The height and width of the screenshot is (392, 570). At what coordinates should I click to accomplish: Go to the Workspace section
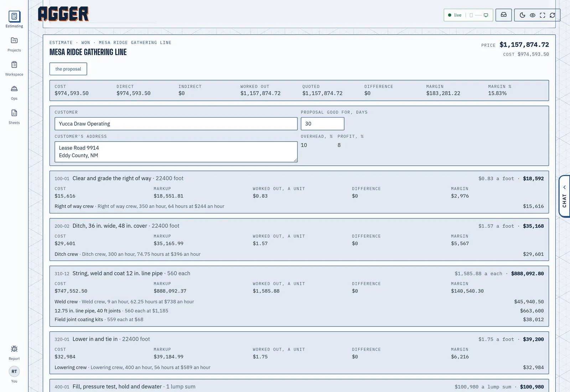coord(14,68)
